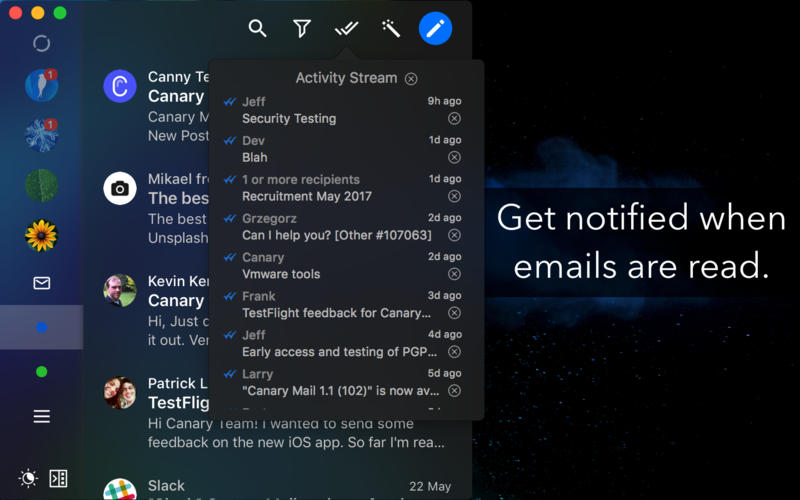Open the search magnifier icon
This screenshot has height=500, width=800.
point(257,29)
